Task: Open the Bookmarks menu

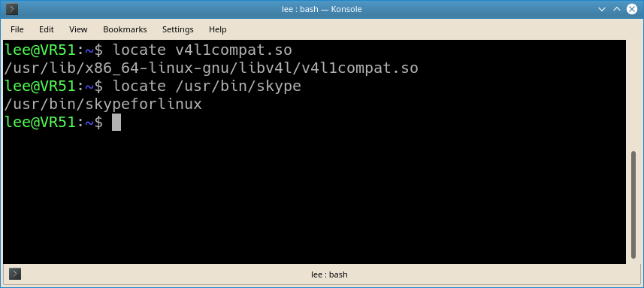Action: click(x=125, y=29)
